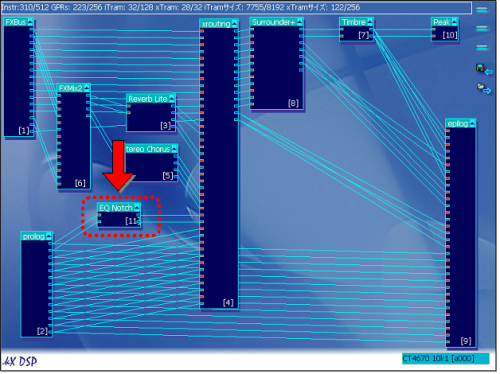Click the arrow icon on EQ Notch plugin title

coord(137,207)
